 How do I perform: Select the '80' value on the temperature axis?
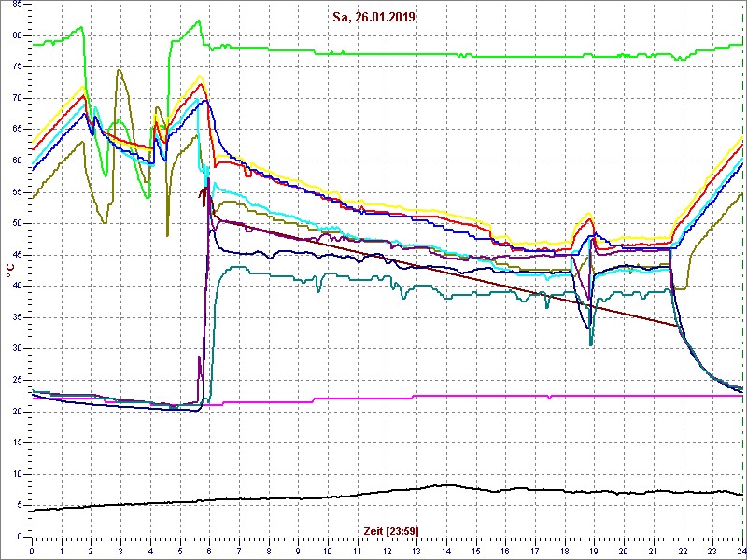click(x=17, y=35)
